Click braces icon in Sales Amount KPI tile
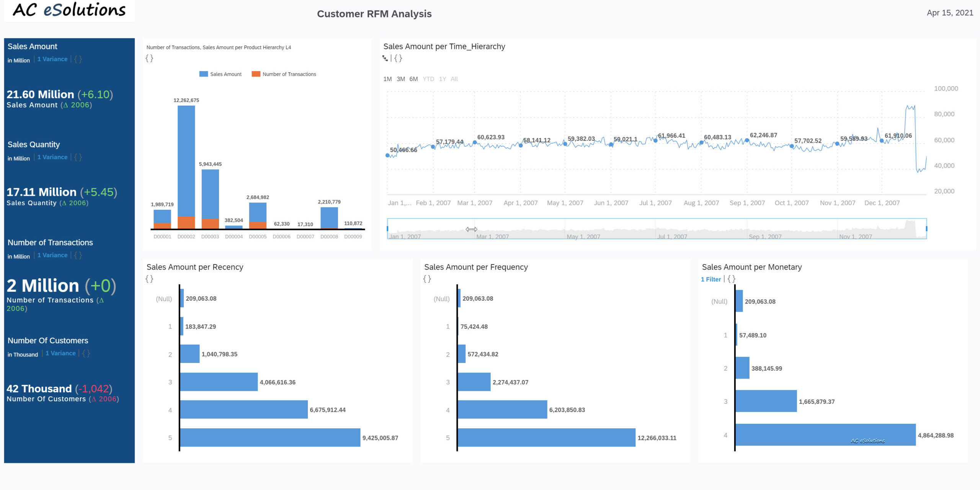The width and height of the screenshot is (980, 490). point(78,59)
